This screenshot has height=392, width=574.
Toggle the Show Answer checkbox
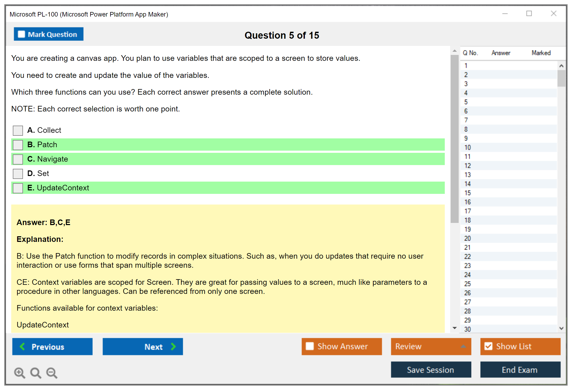click(310, 346)
